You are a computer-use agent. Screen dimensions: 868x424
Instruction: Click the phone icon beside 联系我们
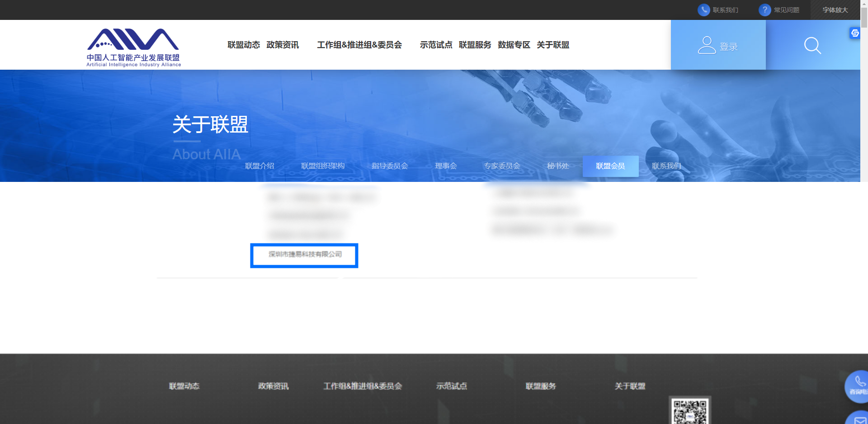[x=704, y=10]
